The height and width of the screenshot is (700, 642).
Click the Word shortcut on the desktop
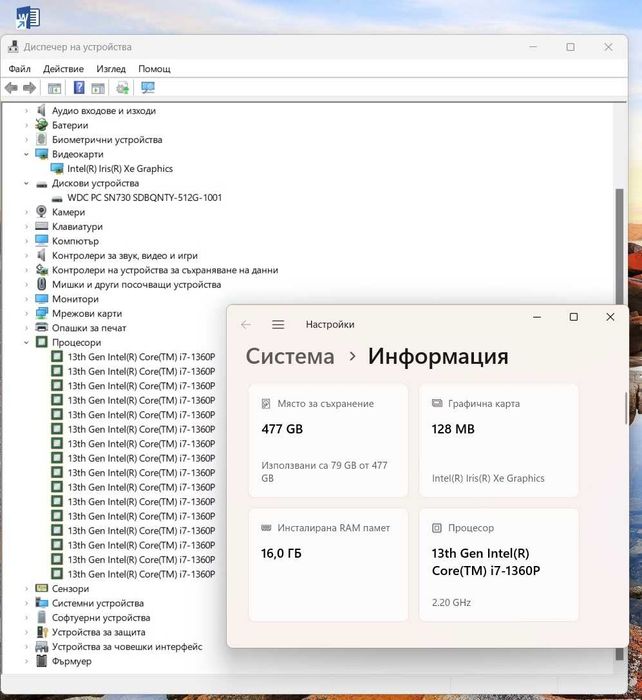coord(28,18)
